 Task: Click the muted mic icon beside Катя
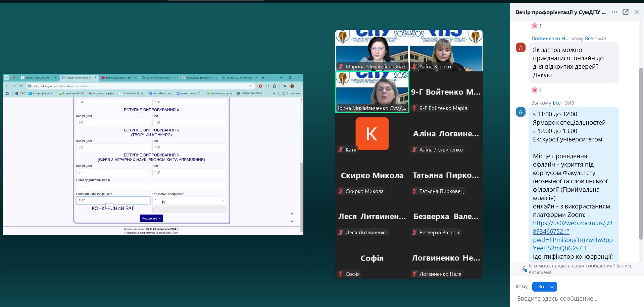[341, 150]
